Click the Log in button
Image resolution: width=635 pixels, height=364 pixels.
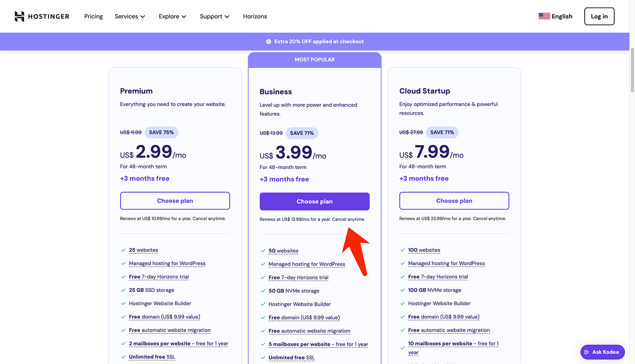pyautogui.click(x=599, y=16)
